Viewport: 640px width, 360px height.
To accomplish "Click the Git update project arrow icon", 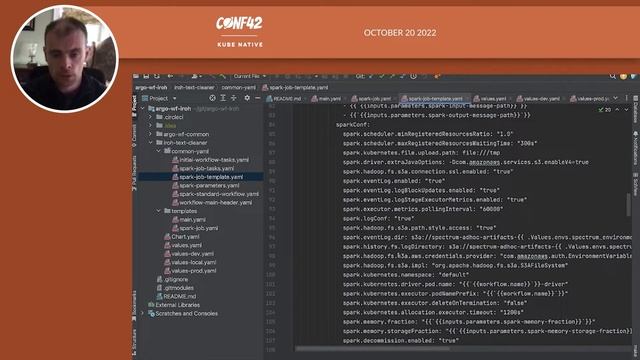I will 371,76.
